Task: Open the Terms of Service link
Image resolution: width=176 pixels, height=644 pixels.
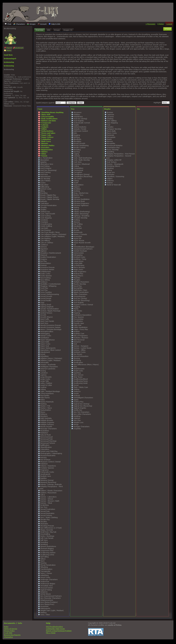Action: point(10,629)
